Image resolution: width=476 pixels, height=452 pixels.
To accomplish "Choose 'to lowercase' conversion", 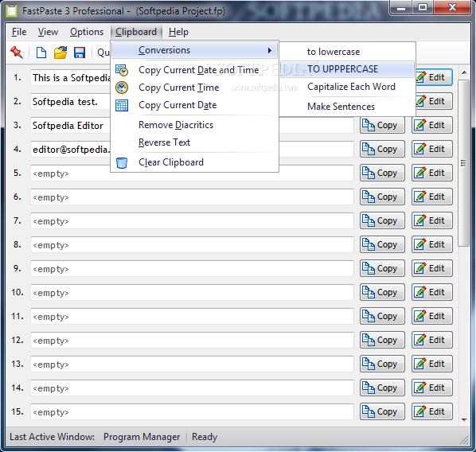I will pyautogui.click(x=347, y=52).
